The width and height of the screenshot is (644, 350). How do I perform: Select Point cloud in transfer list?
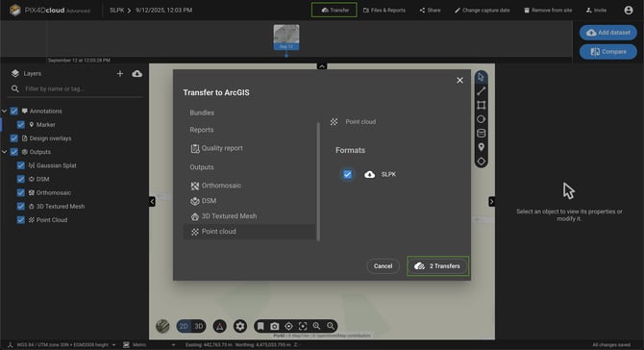[249, 232]
